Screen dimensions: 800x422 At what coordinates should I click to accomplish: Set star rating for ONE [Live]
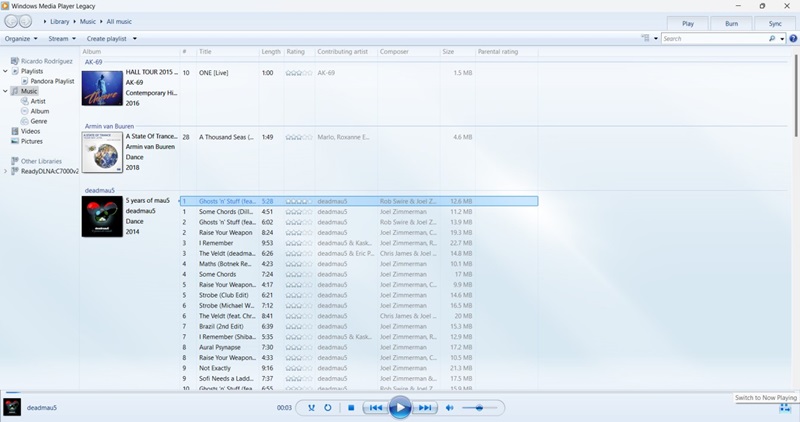(x=299, y=73)
